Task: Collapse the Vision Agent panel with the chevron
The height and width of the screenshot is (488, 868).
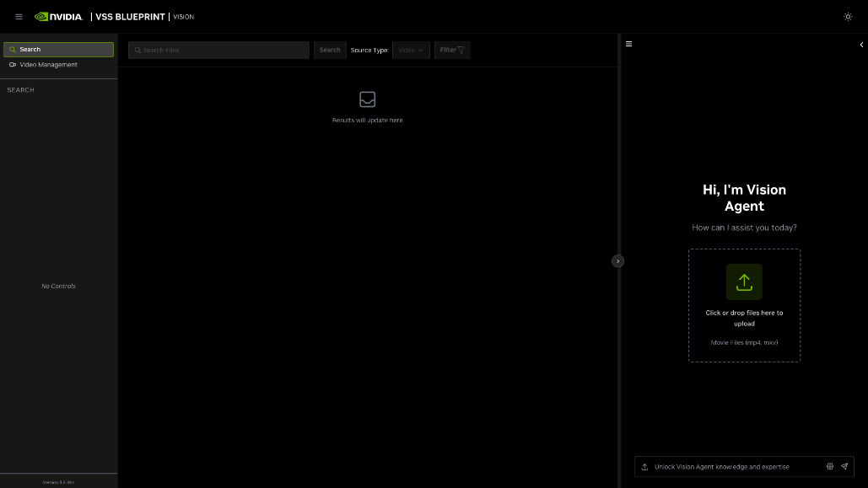Action: [x=861, y=45]
